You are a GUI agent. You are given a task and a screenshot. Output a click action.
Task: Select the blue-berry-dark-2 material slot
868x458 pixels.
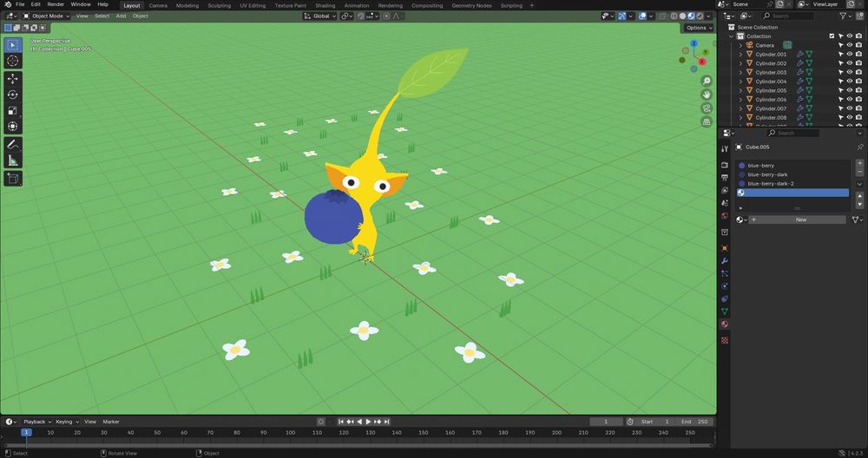(792, 184)
